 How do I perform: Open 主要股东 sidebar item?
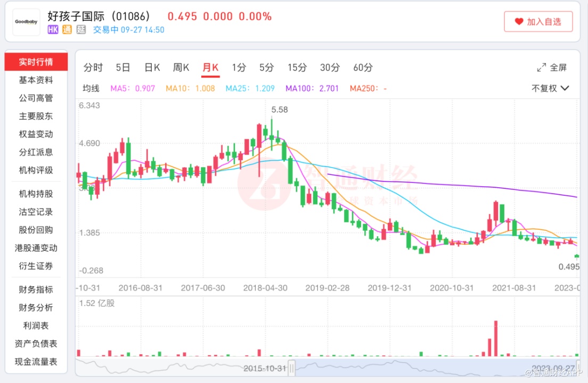pos(36,116)
